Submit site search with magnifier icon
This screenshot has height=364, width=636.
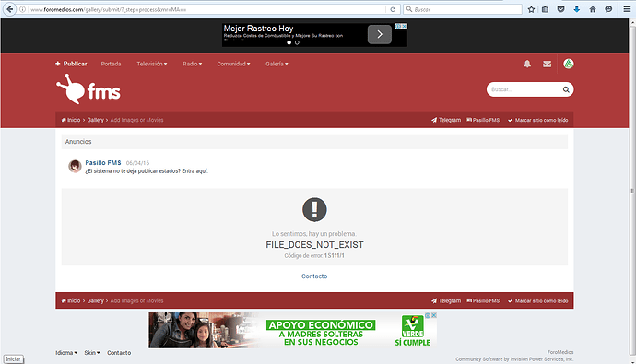[x=566, y=89]
